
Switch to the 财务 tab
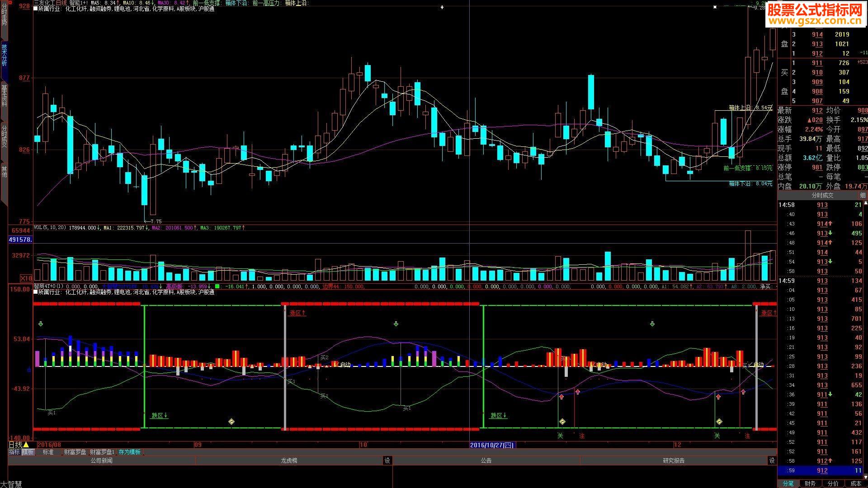click(810, 483)
